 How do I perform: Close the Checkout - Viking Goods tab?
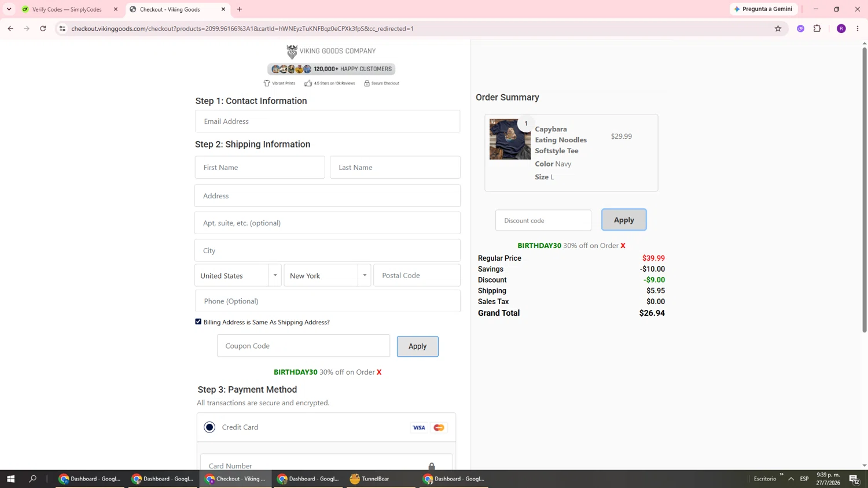pyautogui.click(x=223, y=9)
